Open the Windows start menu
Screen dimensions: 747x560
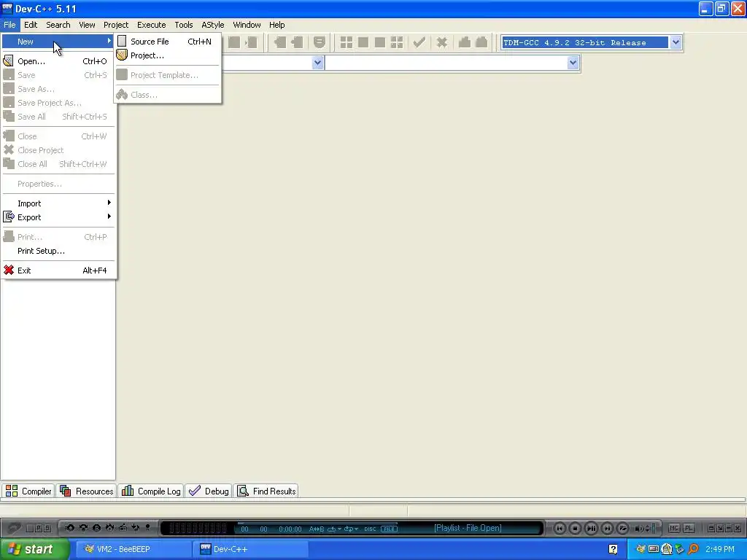point(34,549)
